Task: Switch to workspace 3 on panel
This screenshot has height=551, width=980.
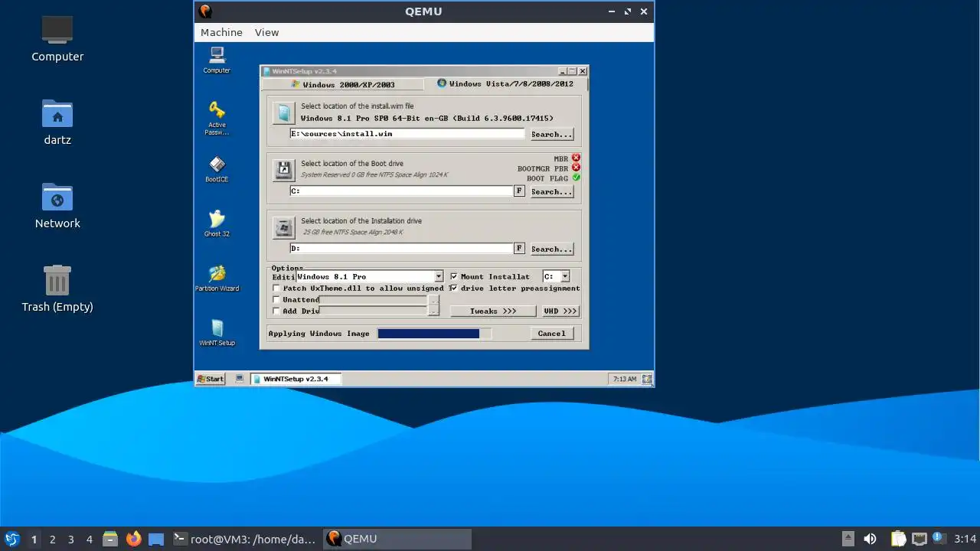Action: (71, 539)
